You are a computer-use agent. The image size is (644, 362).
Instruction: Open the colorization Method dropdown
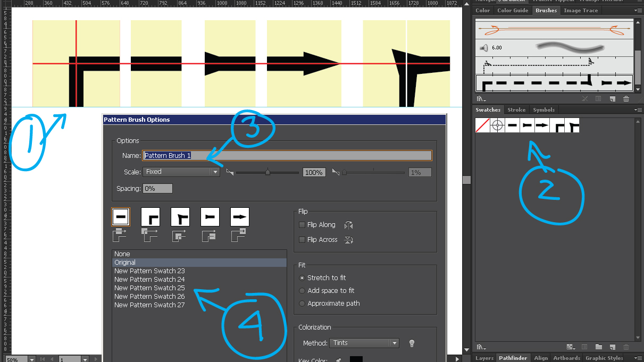364,343
